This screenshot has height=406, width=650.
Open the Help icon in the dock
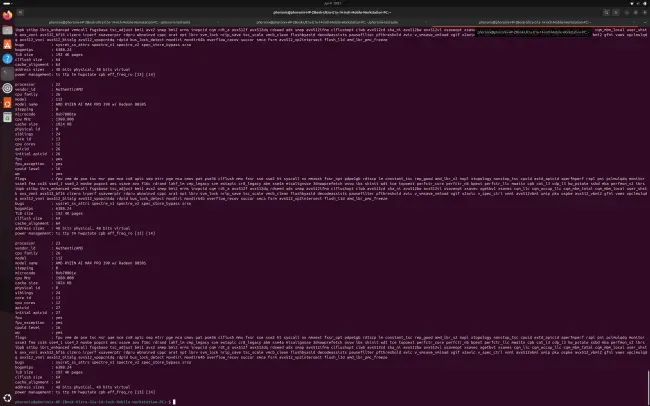(x=7, y=59)
